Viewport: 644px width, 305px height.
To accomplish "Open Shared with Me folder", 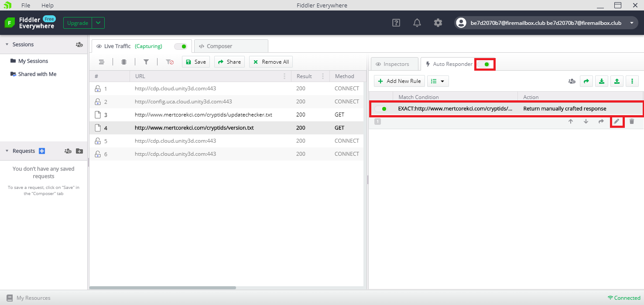I will (x=34, y=74).
